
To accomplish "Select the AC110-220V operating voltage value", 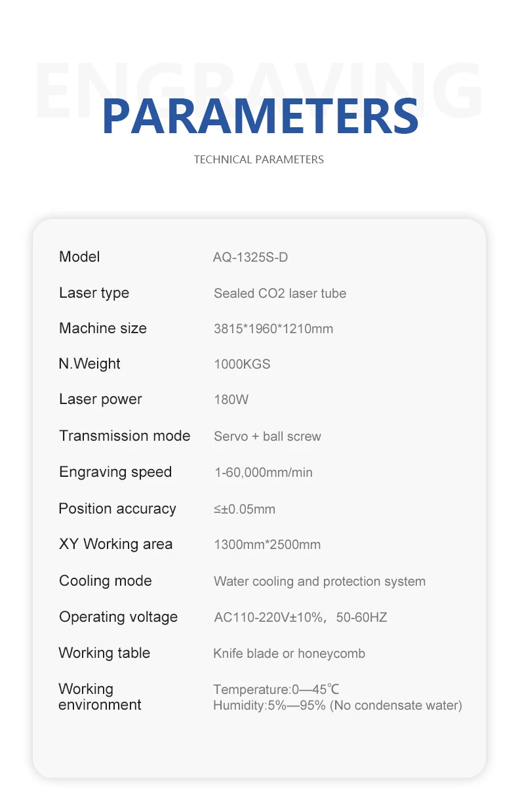I will [300, 617].
